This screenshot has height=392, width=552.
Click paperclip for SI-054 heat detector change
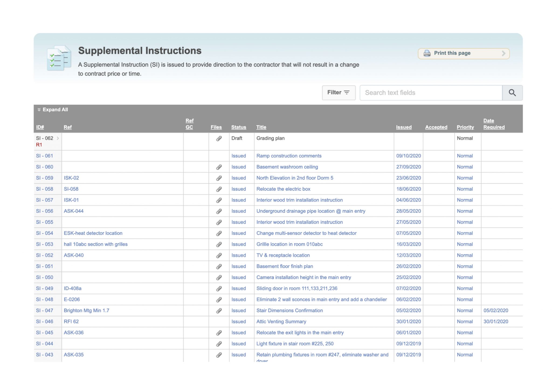click(219, 233)
